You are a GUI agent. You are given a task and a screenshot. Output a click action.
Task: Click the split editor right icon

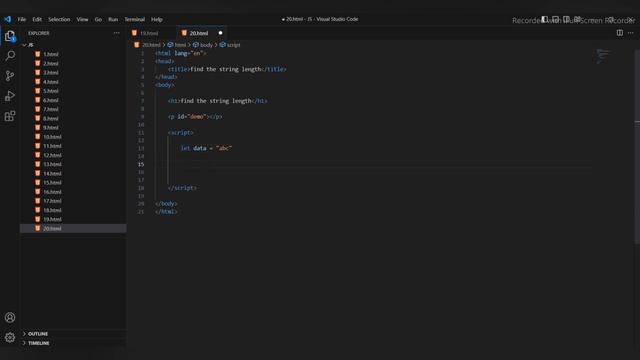coord(620,33)
